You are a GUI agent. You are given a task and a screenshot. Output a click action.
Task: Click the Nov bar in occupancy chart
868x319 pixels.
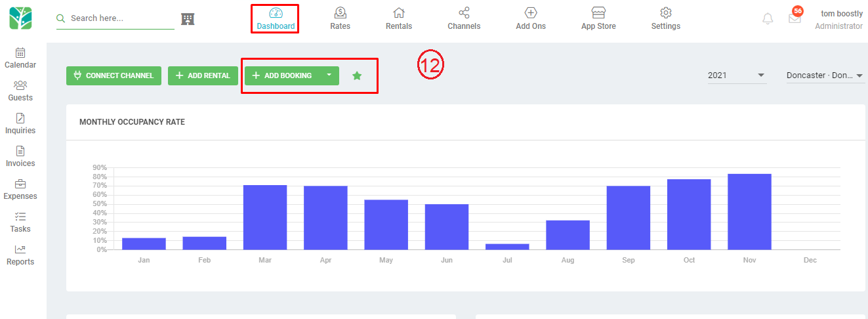[x=749, y=211]
